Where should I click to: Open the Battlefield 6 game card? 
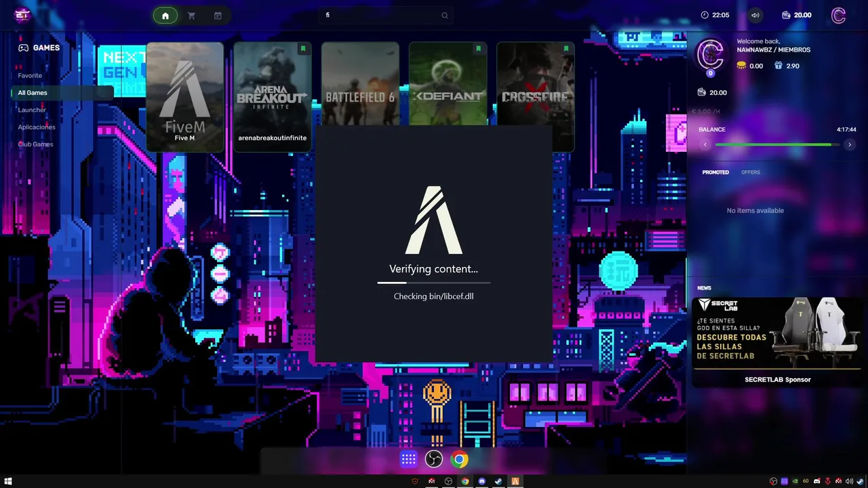tap(360, 84)
